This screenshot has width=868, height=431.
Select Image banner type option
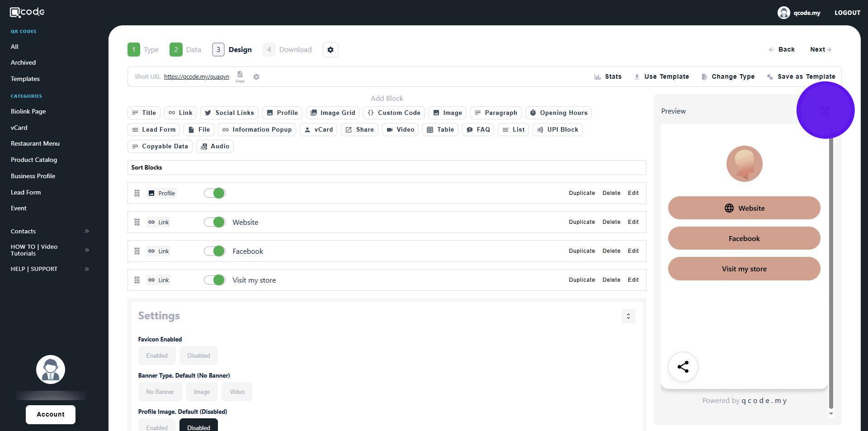(x=202, y=392)
